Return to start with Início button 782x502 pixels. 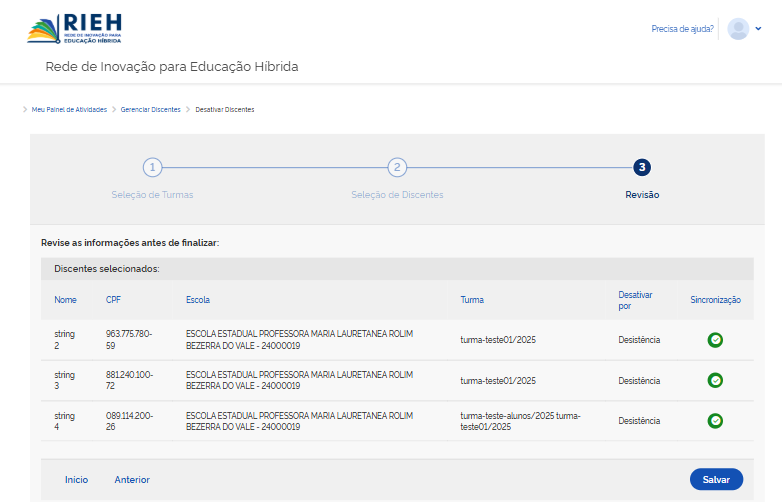pos(76,480)
